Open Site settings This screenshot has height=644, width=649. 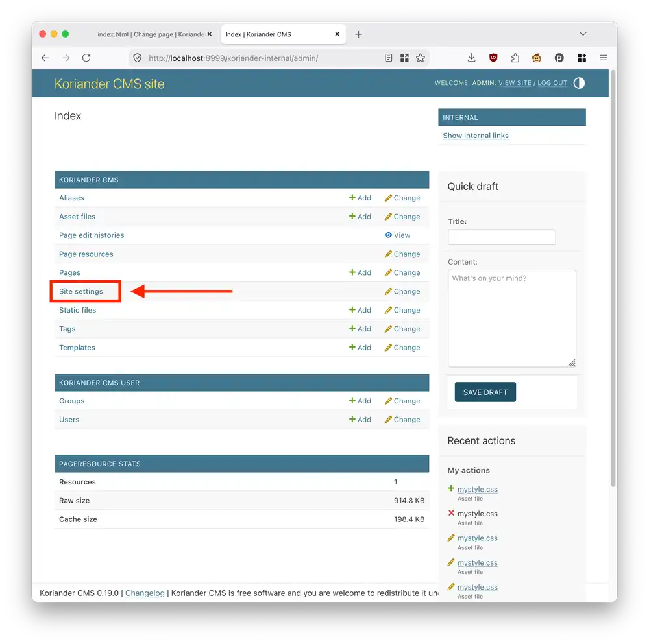point(80,291)
